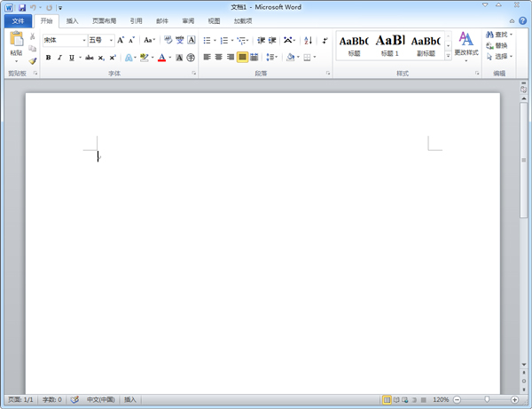
Task: Open Word Help question mark
Action: click(x=522, y=20)
